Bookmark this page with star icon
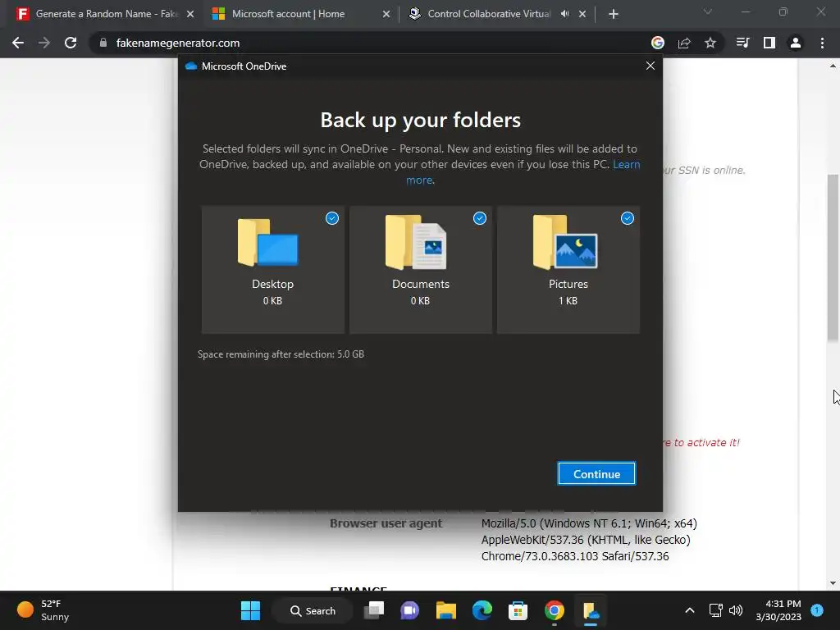Image resolution: width=840 pixels, height=630 pixels. 710,43
